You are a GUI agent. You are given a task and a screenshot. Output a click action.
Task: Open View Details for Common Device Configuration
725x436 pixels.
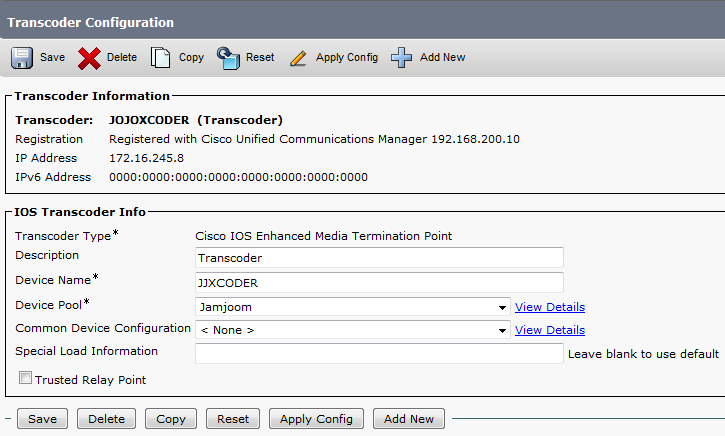tap(549, 330)
